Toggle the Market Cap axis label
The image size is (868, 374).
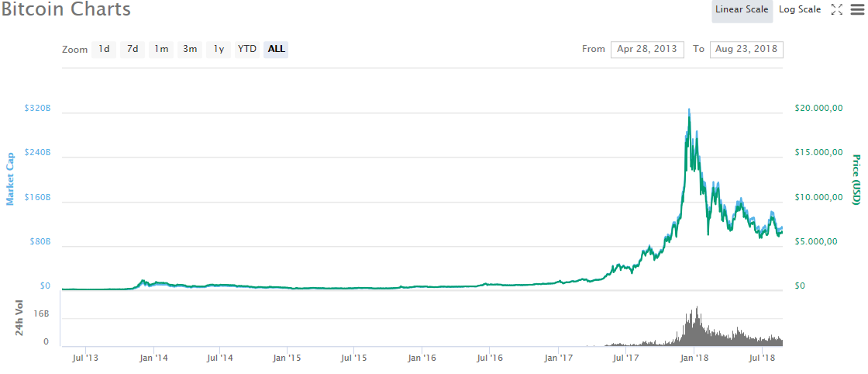[x=11, y=178]
